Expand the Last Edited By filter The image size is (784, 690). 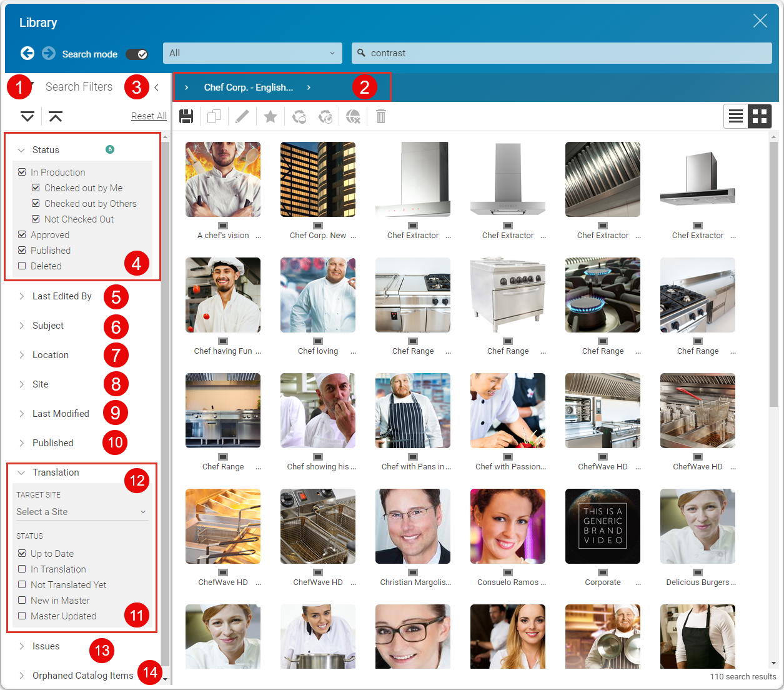61,296
